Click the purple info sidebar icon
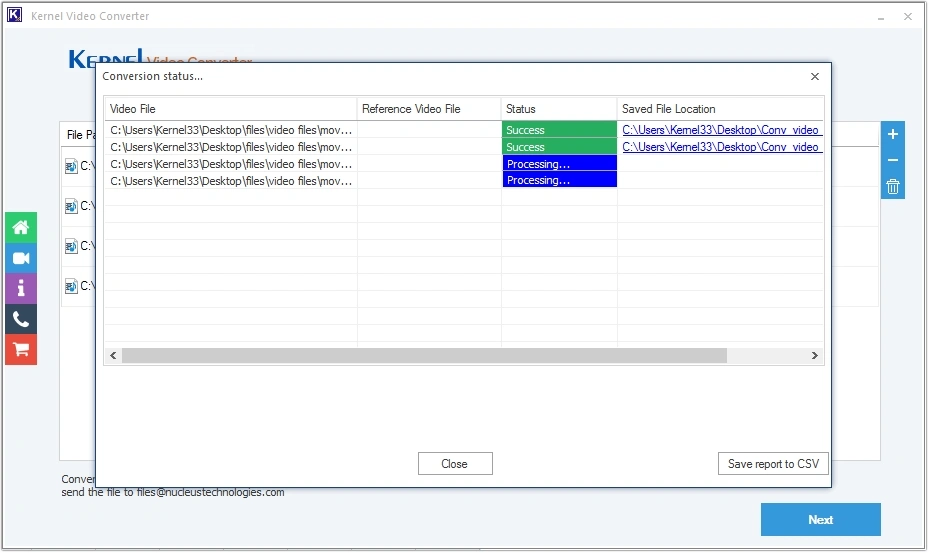The width and height of the screenshot is (929, 553). 20,288
